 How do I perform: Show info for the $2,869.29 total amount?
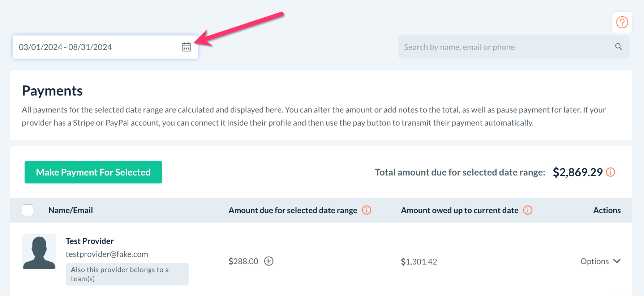pyautogui.click(x=610, y=172)
